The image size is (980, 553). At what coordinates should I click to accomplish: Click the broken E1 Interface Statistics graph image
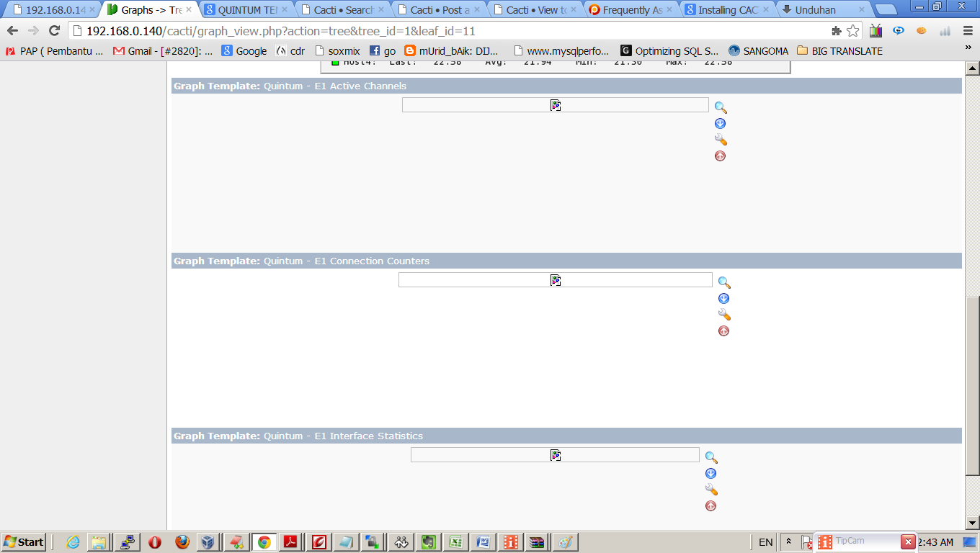pyautogui.click(x=555, y=455)
